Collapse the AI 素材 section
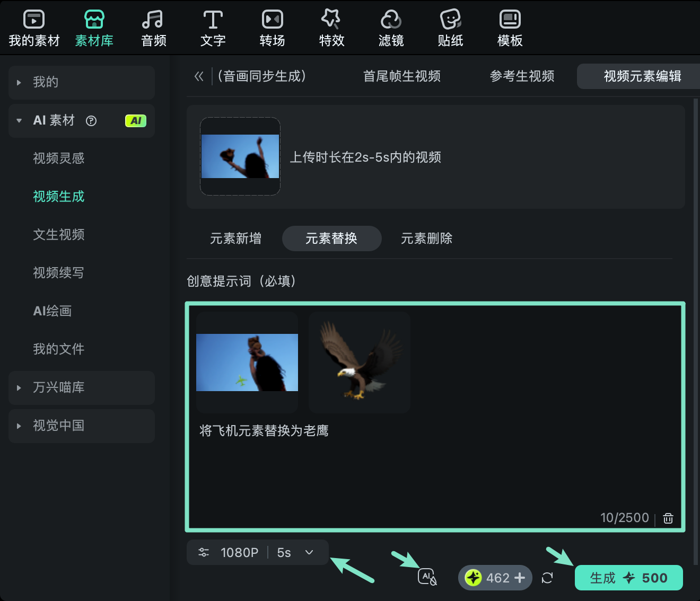Screen dimensions: 700x601 (x=19, y=120)
